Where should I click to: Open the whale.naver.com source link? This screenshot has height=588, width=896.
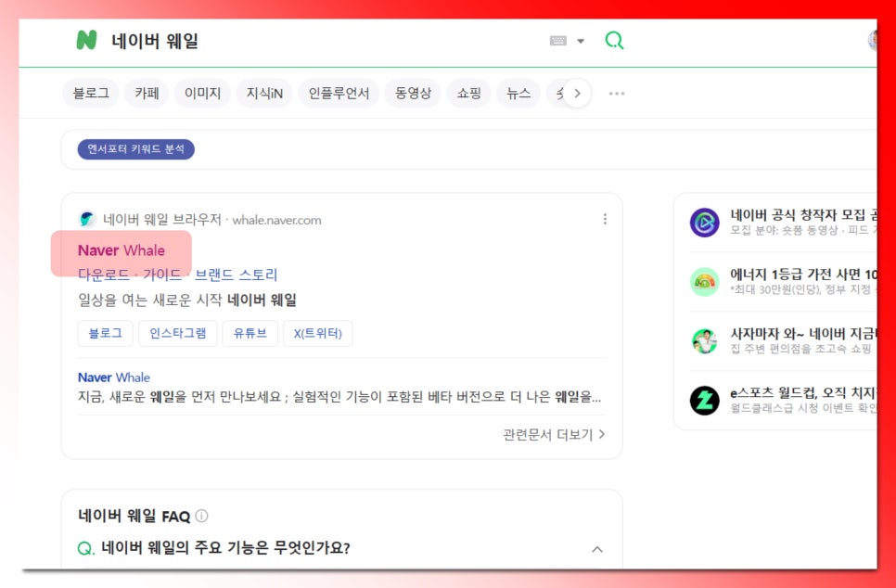276,220
